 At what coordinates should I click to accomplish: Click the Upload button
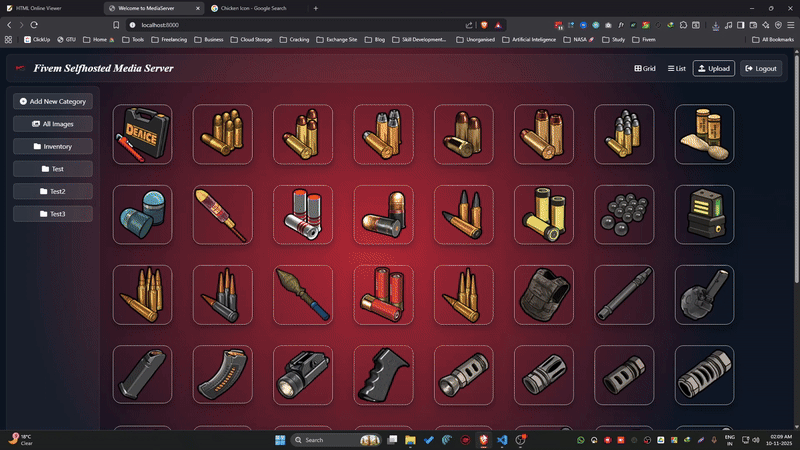pyautogui.click(x=714, y=68)
